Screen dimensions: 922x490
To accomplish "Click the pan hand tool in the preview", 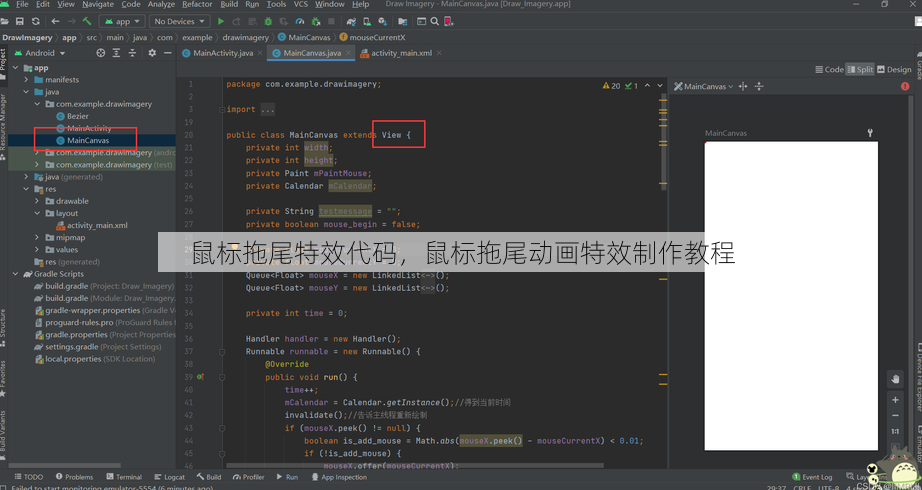I will click(895, 379).
